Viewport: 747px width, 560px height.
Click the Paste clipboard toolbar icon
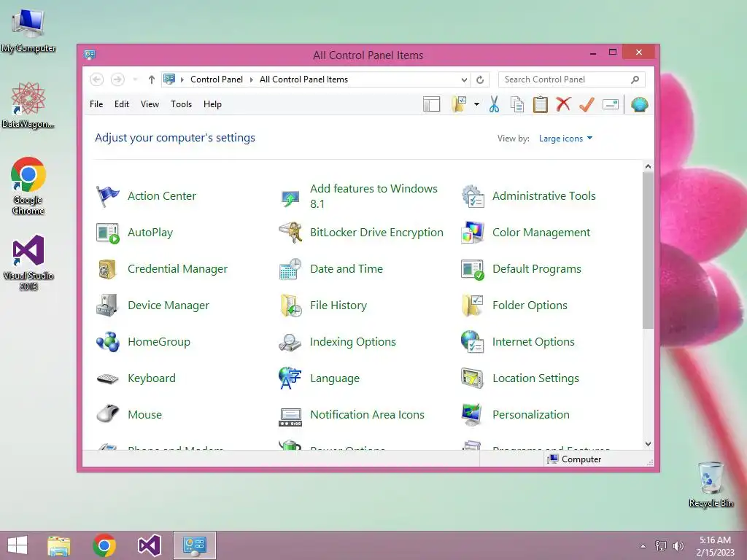coord(541,104)
